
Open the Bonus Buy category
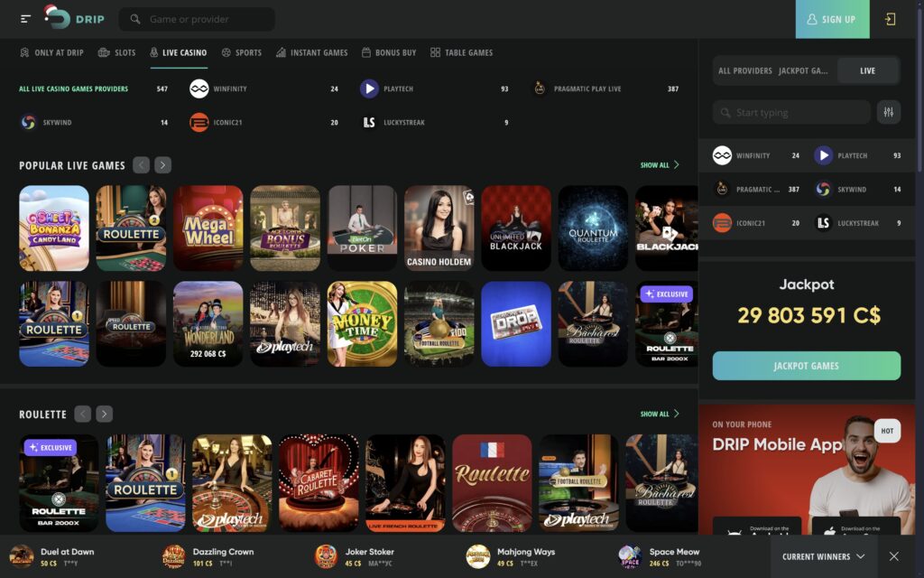pyautogui.click(x=390, y=52)
